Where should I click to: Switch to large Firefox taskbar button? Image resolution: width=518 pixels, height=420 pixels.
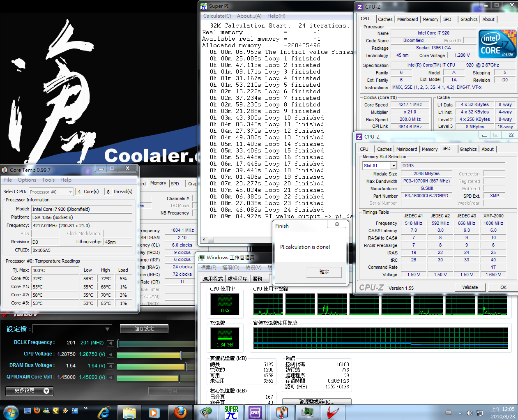(180, 412)
